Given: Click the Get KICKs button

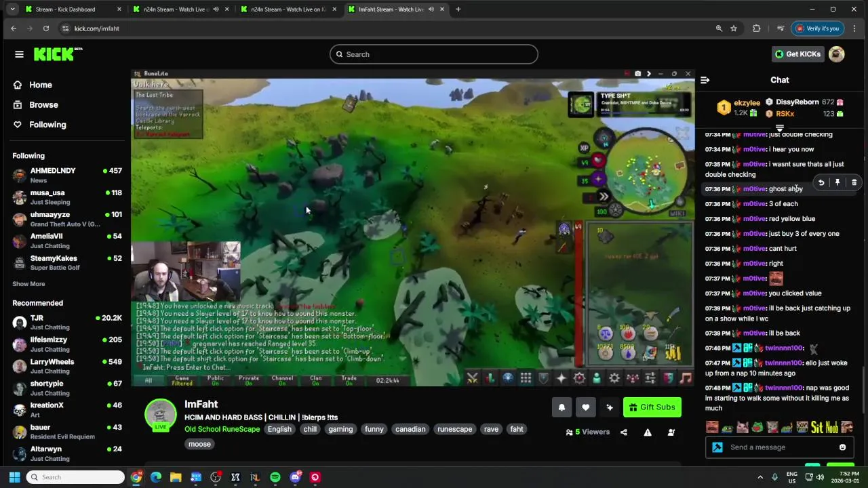Looking at the screenshot, I should 797,54.
